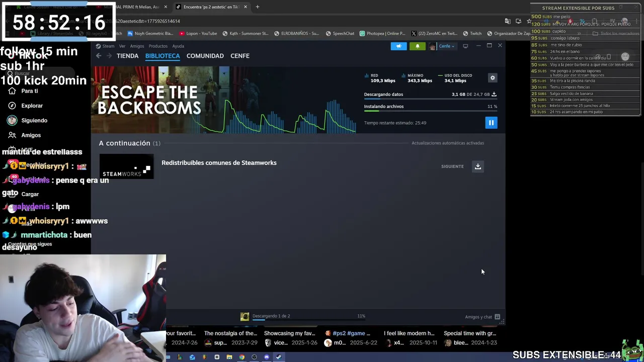Click the TikTok Explorar compass icon

12,106
